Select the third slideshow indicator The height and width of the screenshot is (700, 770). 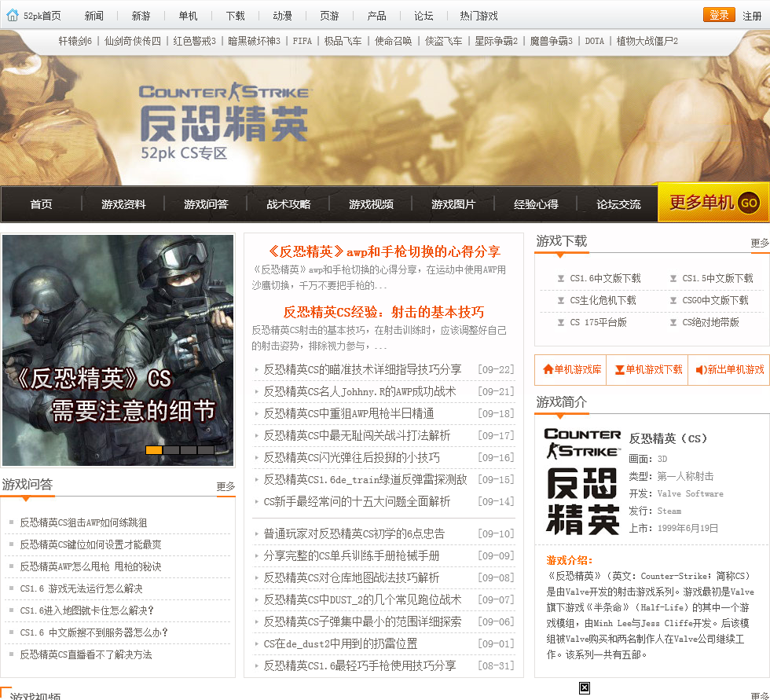pyautogui.click(x=188, y=449)
